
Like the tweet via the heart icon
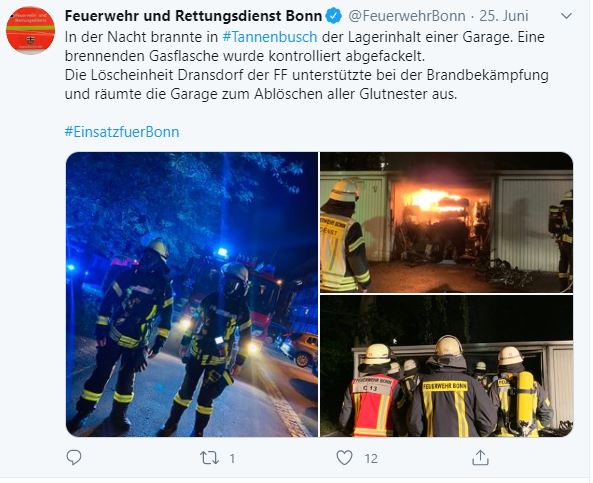(345, 458)
